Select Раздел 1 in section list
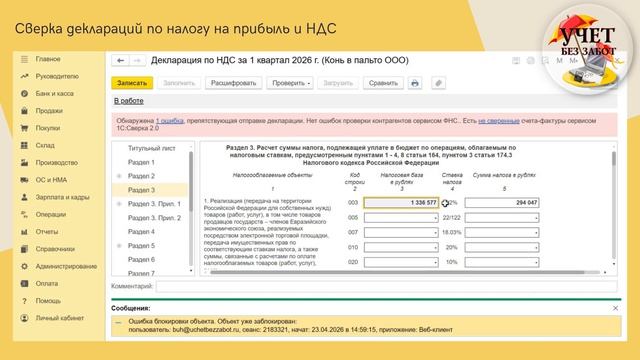Image resolution: width=640 pixels, height=360 pixels. pyautogui.click(x=141, y=162)
